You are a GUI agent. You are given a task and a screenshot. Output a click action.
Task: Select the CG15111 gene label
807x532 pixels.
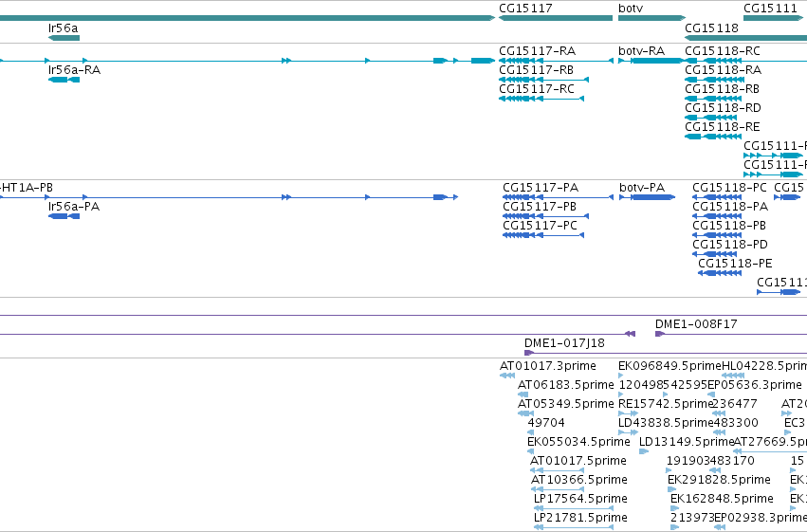point(770,9)
